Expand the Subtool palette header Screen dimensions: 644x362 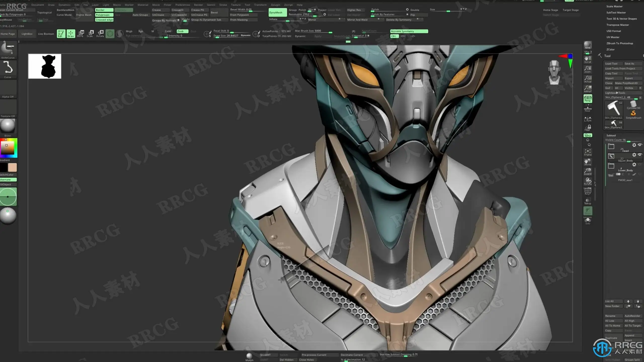[611, 135]
